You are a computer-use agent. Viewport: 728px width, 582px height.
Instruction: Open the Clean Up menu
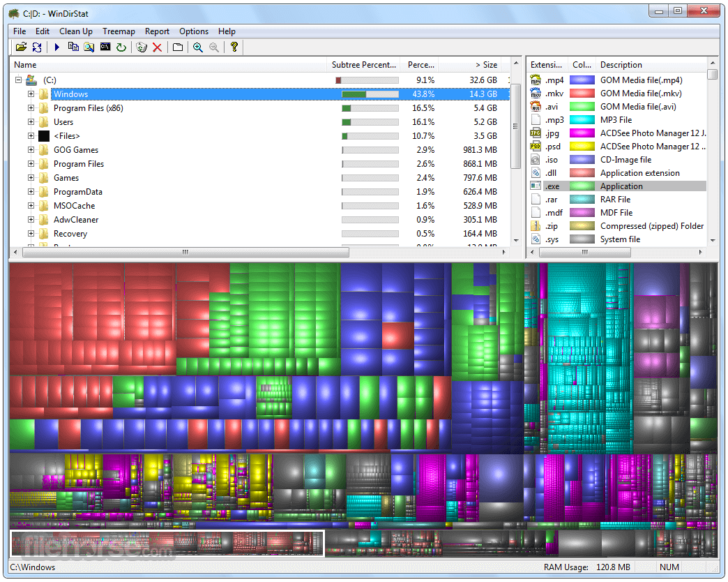(x=76, y=31)
